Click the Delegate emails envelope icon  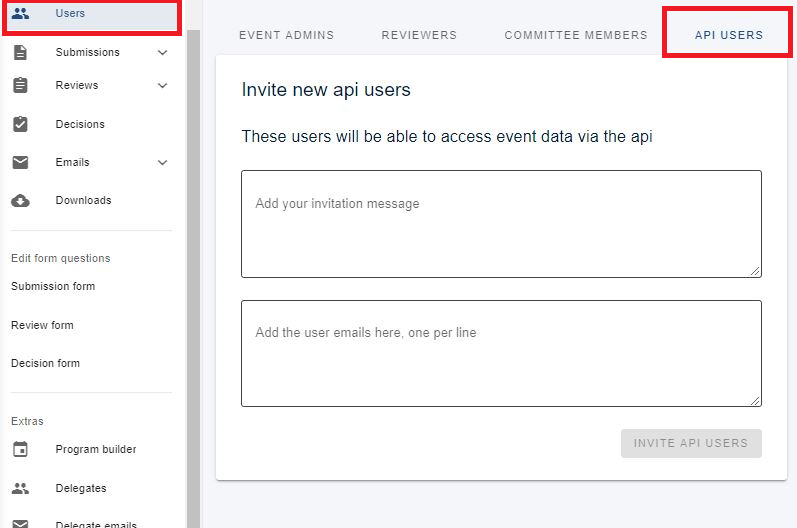20,523
